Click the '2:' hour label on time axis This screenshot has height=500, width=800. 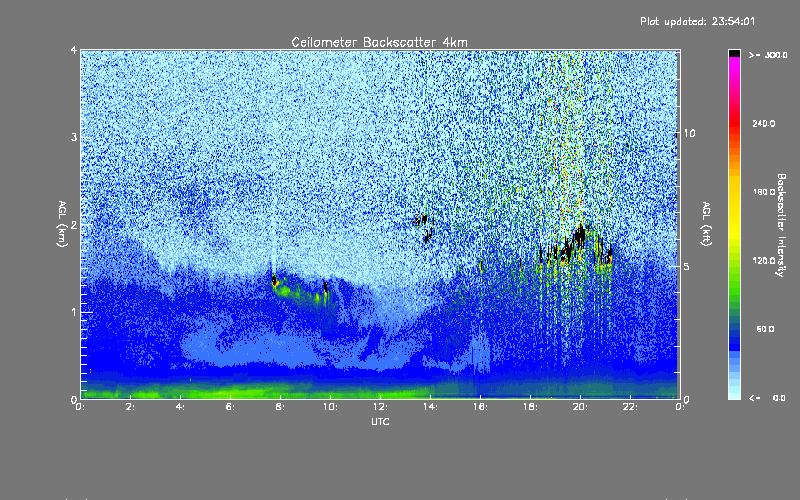[x=131, y=407]
